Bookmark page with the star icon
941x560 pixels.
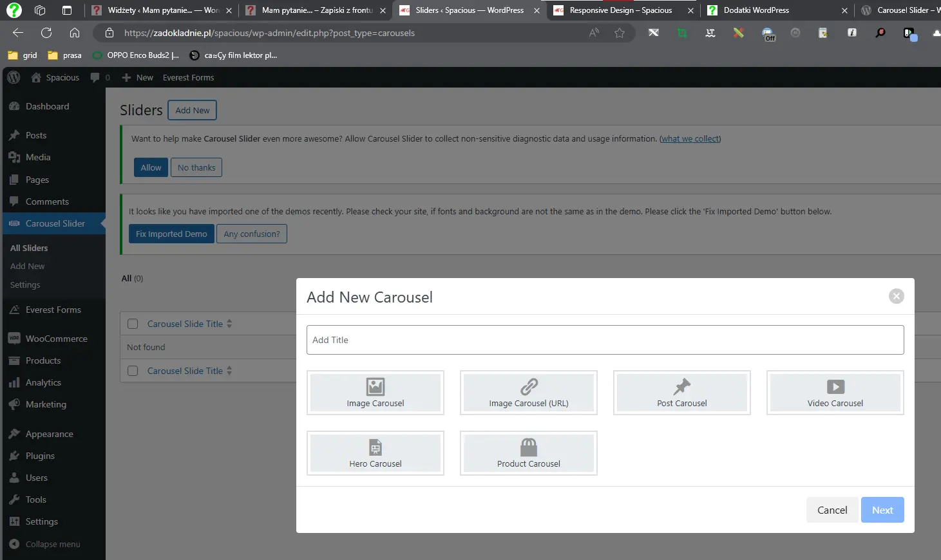coord(619,33)
